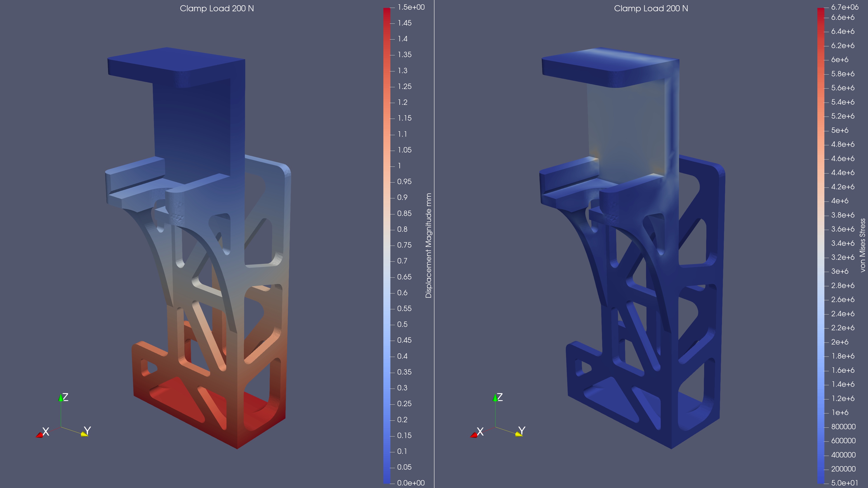Viewport: 868px width, 488px height.
Task: Click the yellow Y axis arrow in displacement view
Action: tap(84, 434)
